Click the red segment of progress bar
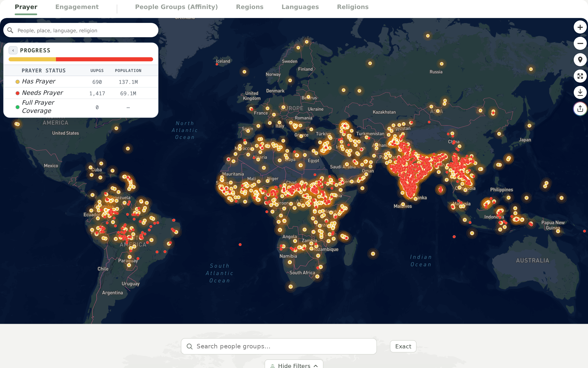Viewport: 588px width, 368px height. pos(105,59)
